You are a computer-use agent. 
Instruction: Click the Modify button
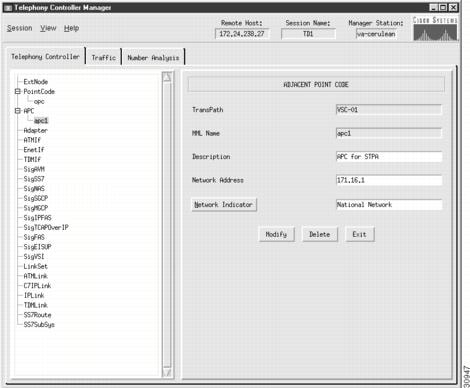click(276, 234)
